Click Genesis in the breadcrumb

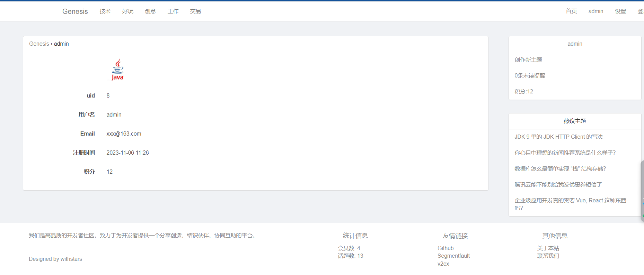pos(39,44)
